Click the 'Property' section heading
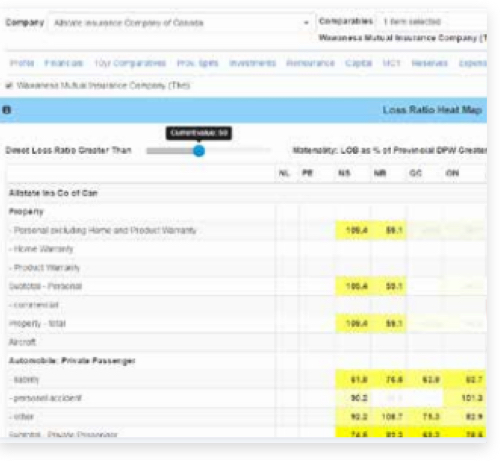 point(26,212)
